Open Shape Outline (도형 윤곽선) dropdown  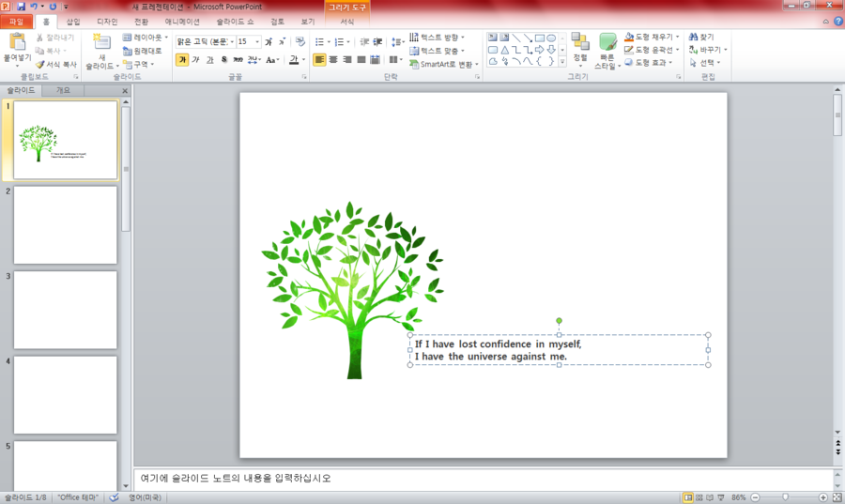pyautogui.click(x=652, y=50)
